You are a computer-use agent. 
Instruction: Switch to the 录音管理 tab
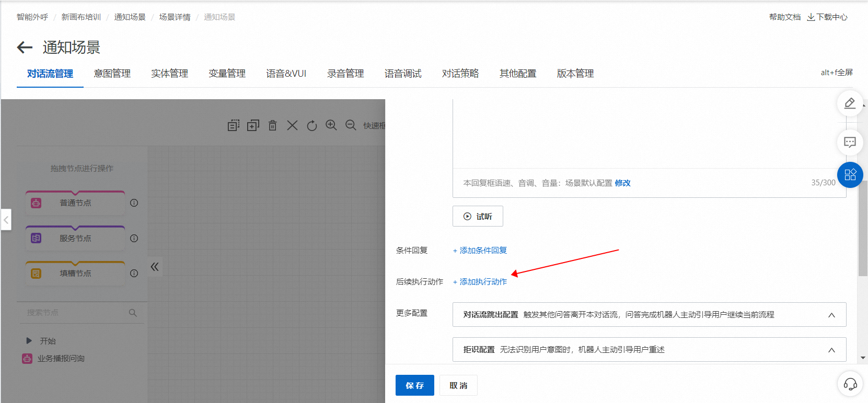pos(345,74)
